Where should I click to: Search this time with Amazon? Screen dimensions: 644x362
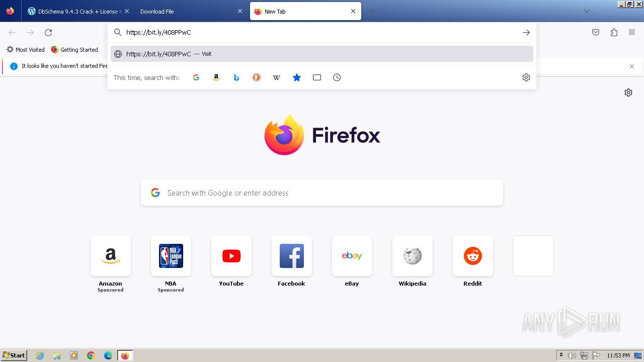[x=216, y=77]
